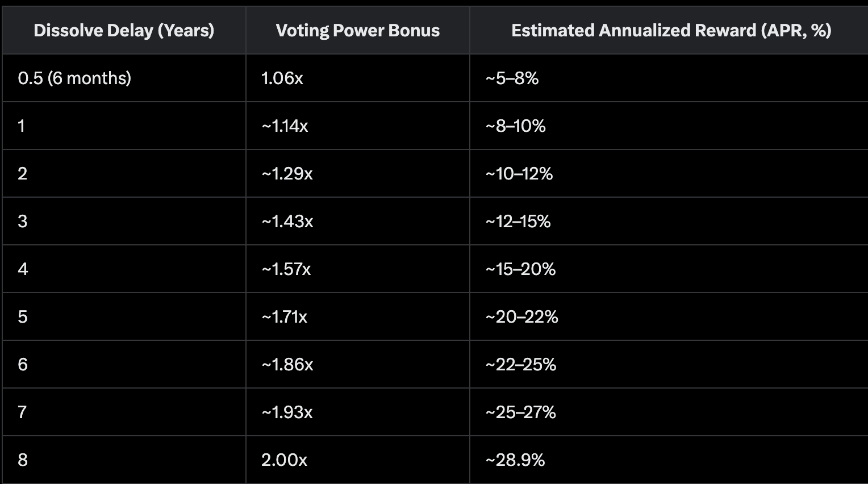
Task: Click the ~8–10% APR cell
Action: point(669,126)
